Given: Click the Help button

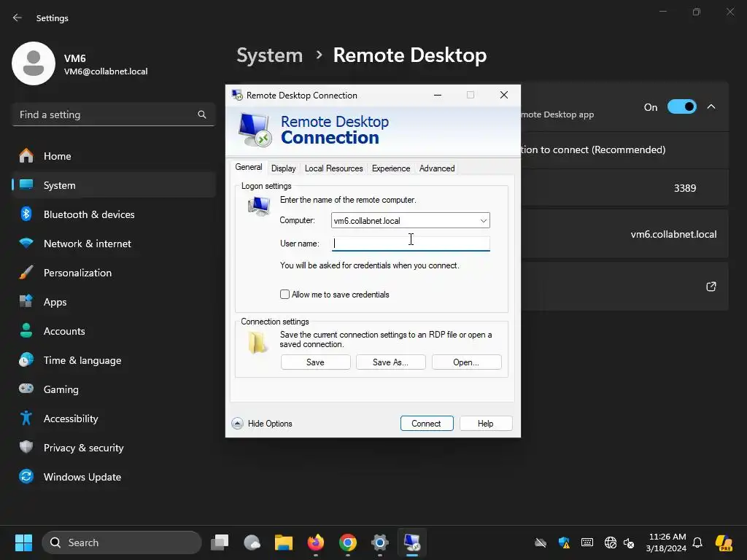Looking at the screenshot, I should pos(486,424).
